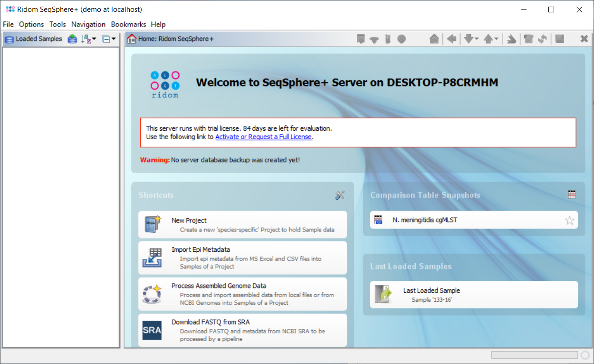This screenshot has width=594, height=364.
Task: Click the refresh arrows toolbar icon
Action: [x=542, y=39]
